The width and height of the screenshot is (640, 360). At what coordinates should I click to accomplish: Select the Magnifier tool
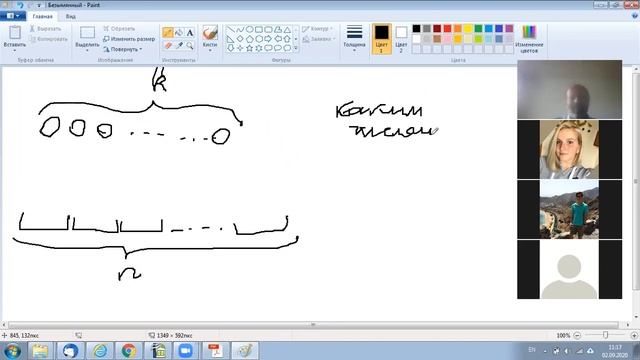[190, 46]
